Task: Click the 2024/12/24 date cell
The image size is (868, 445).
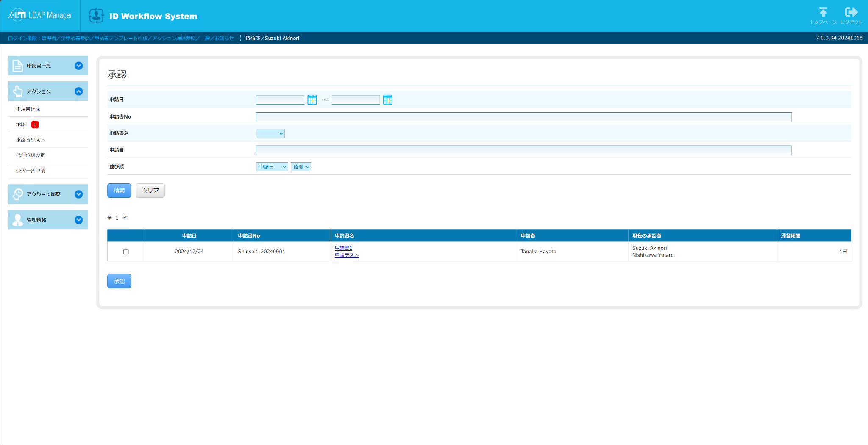Action: pyautogui.click(x=189, y=252)
